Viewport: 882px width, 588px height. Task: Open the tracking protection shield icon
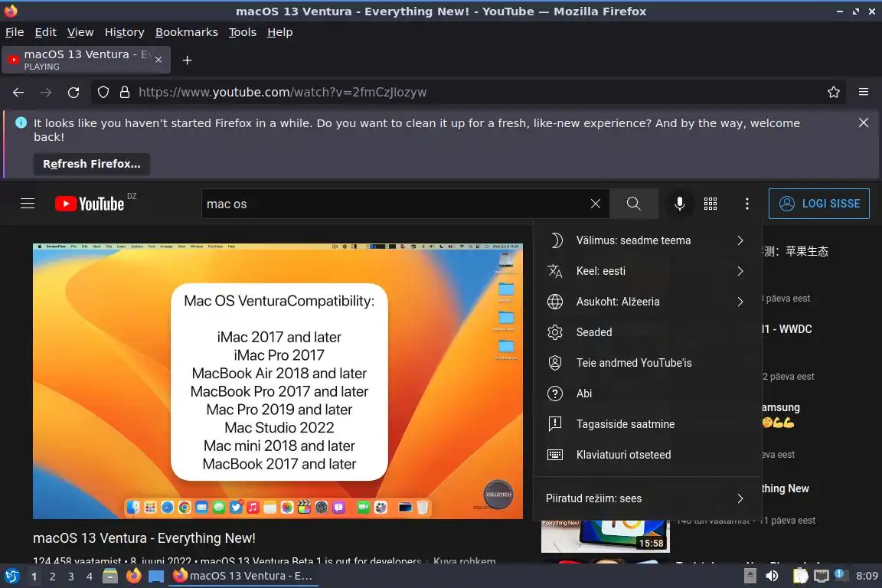click(103, 93)
